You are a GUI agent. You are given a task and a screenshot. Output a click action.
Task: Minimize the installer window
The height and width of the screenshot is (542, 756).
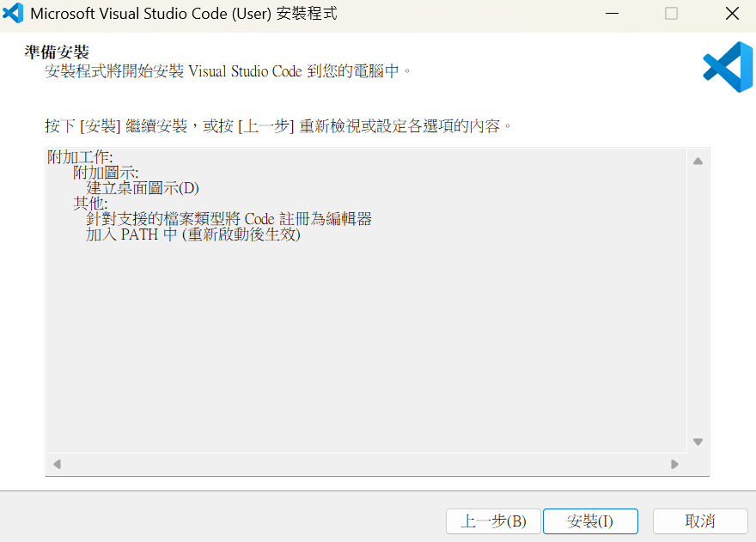(612, 14)
